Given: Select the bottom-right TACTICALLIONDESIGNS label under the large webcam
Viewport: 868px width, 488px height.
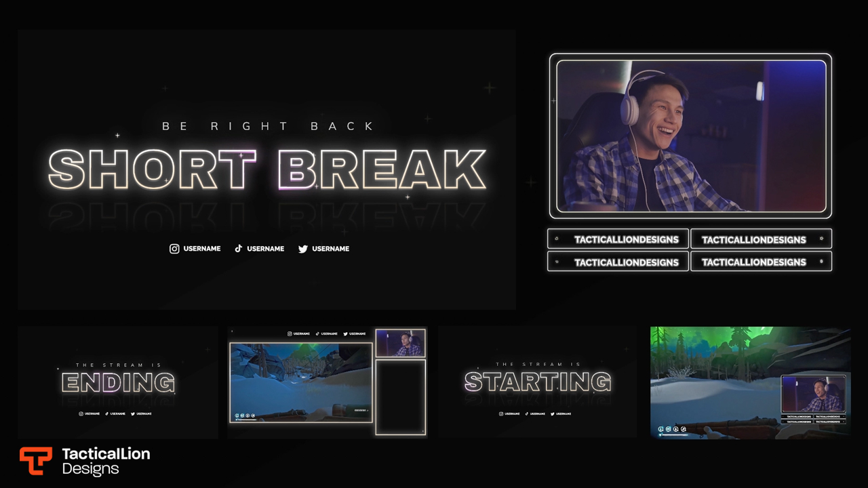Looking at the screenshot, I should point(753,262).
